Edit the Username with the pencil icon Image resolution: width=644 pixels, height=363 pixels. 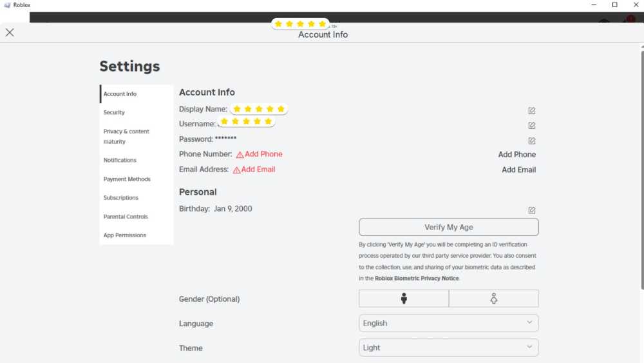[531, 125]
